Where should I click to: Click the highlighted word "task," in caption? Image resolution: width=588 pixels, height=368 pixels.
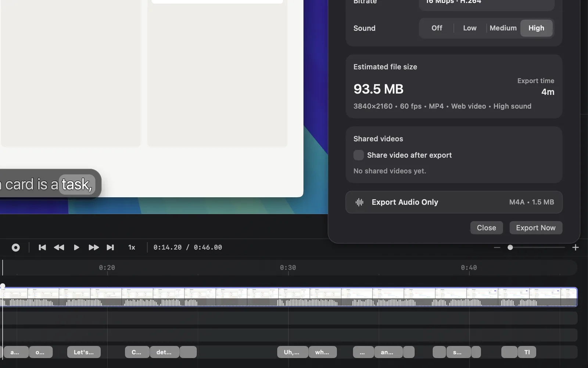coord(77,184)
